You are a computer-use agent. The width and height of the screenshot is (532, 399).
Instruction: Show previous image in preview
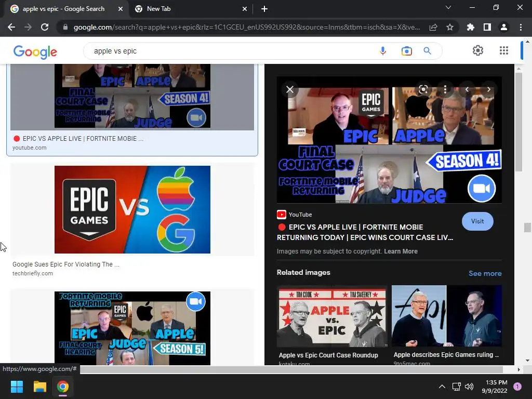coord(467,89)
